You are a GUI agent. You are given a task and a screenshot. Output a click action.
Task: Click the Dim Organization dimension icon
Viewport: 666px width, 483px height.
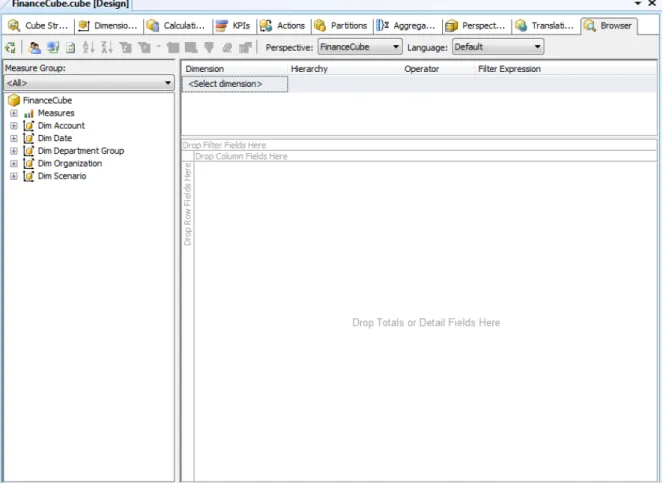point(28,164)
